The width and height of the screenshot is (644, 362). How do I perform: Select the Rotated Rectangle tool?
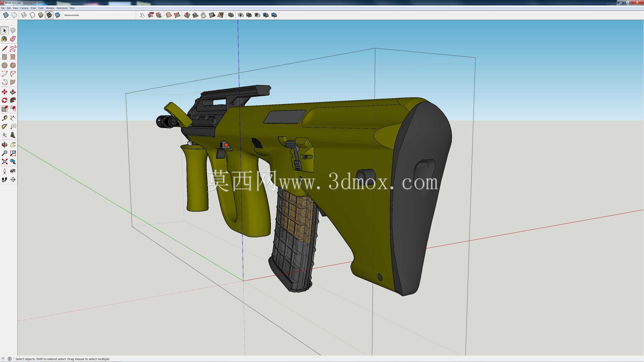(x=13, y=57)
